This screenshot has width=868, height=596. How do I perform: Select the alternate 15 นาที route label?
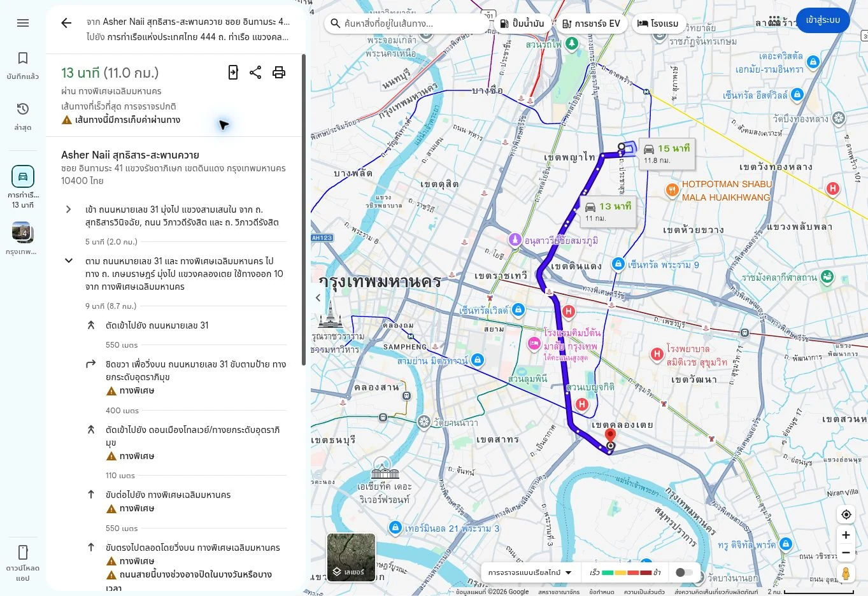[667, 153]
